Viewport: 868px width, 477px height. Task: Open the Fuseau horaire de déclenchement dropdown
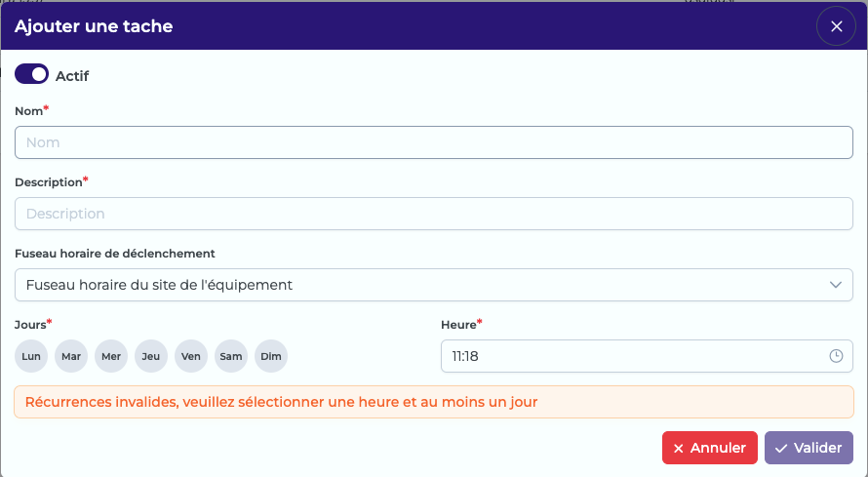433,285
